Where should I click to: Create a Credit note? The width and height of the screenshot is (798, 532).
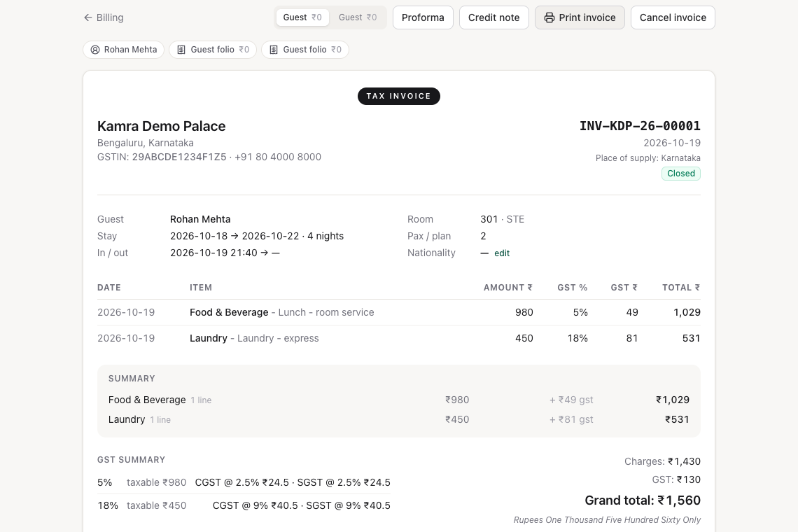tap(493, 17)
